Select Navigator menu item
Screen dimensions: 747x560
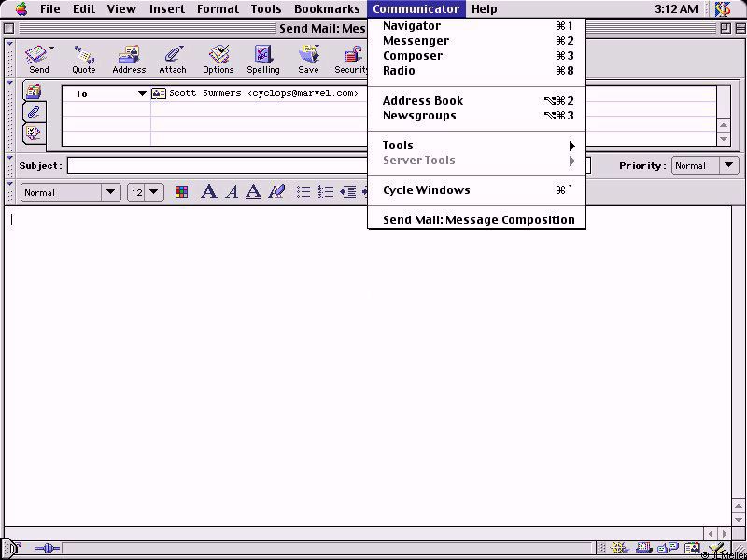476,26
